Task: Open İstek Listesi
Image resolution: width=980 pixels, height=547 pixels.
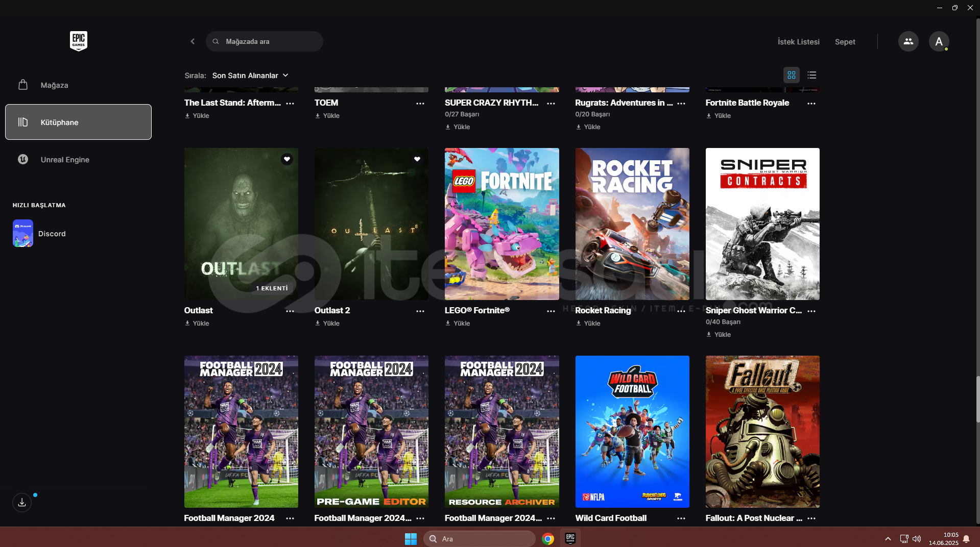Action: tap(798, 42)
